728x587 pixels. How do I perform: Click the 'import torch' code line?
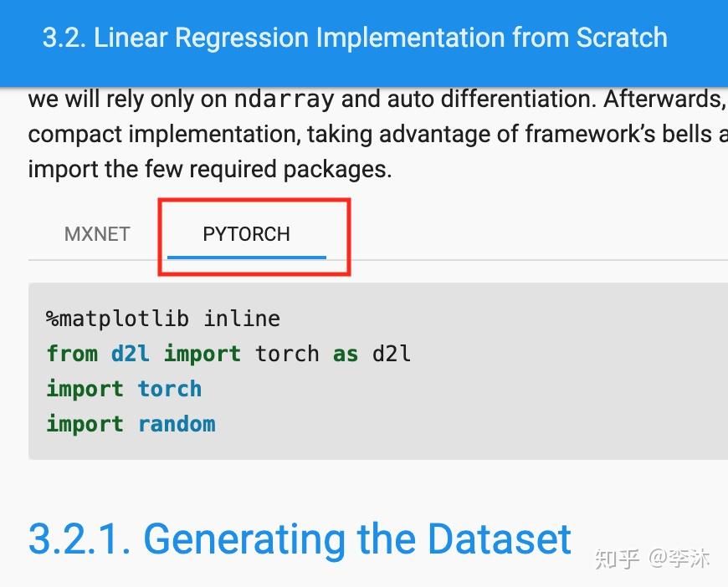124,389
